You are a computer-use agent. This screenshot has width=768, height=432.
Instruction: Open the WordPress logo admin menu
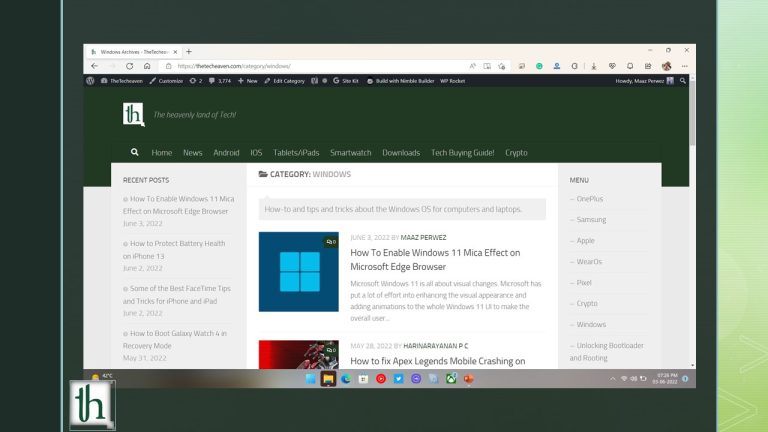click(90, 81)
